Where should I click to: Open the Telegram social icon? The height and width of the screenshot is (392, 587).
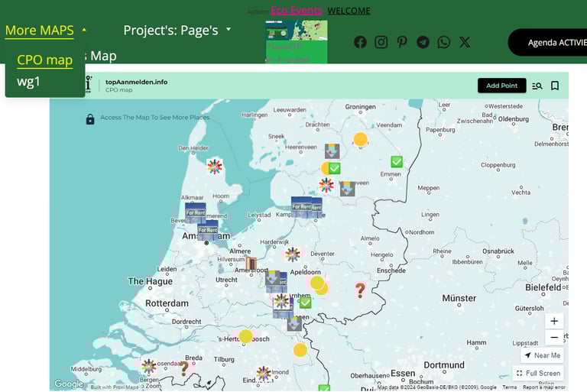pos(423,42)
